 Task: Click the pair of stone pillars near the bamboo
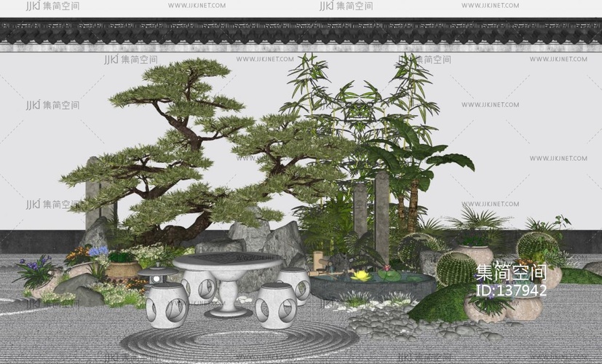coord(371,211)
